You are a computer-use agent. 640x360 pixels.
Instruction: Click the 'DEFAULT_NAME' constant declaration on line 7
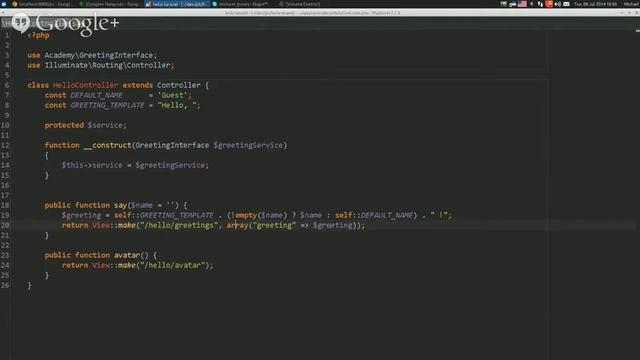pos(96,95)
